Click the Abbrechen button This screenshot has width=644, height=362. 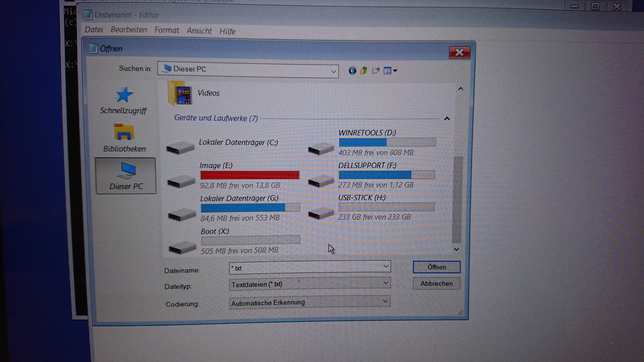coord(436,284)
